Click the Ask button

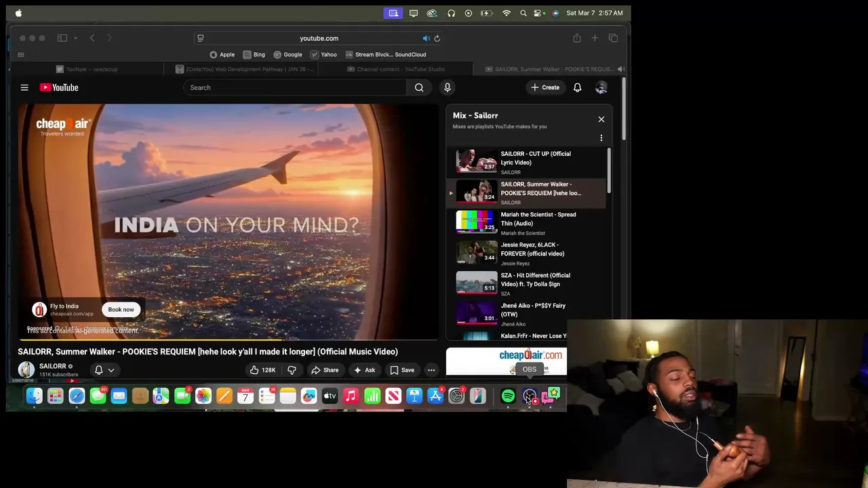[x=364, y=370]
